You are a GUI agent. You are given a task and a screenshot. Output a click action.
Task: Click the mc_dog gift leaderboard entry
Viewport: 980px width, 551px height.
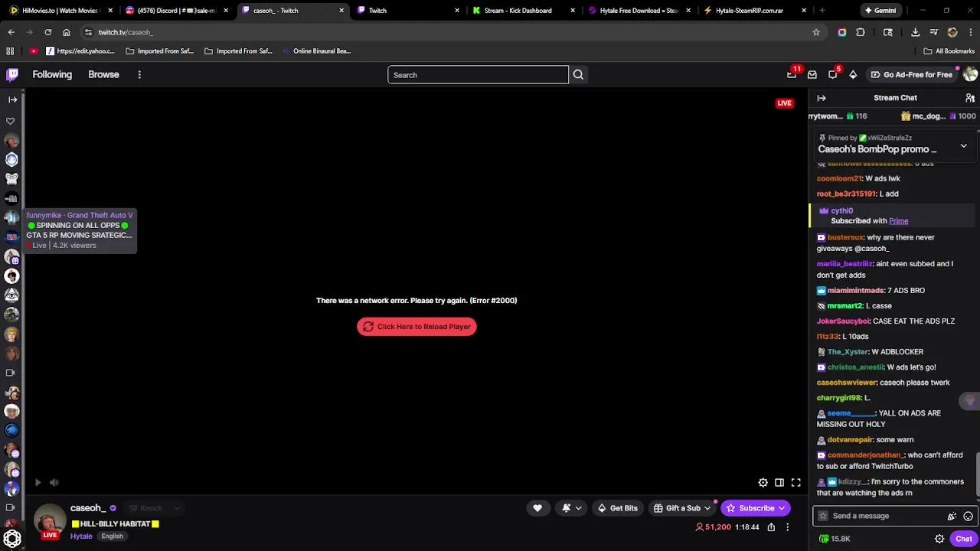[938, 116]
